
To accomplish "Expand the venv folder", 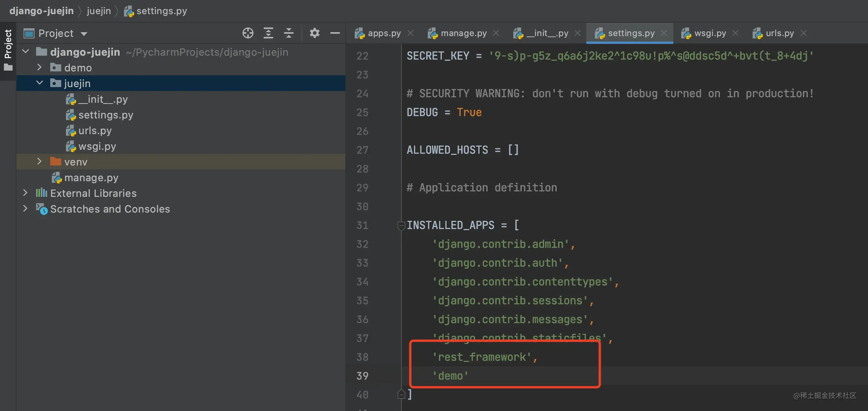I will coord(39,162).
